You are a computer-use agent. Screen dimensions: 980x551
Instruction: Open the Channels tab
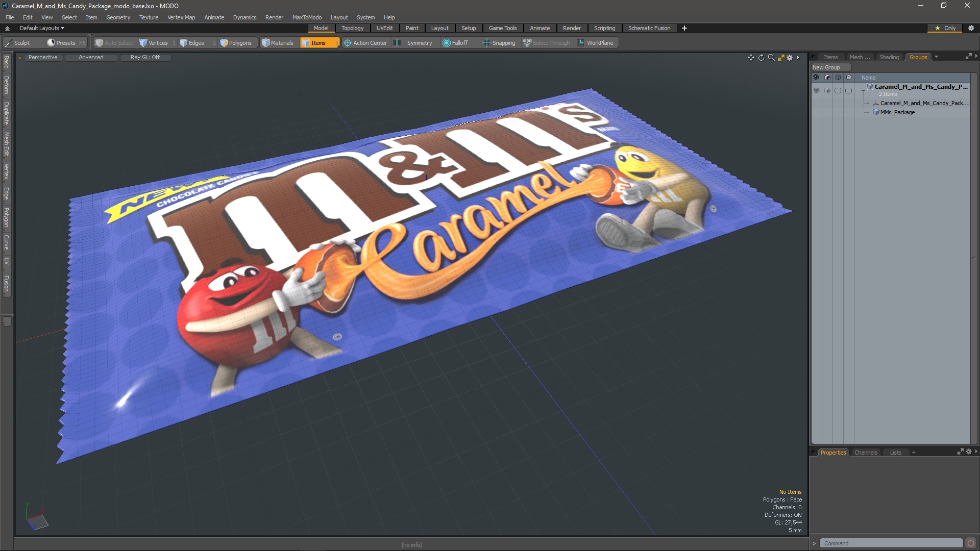865,453
